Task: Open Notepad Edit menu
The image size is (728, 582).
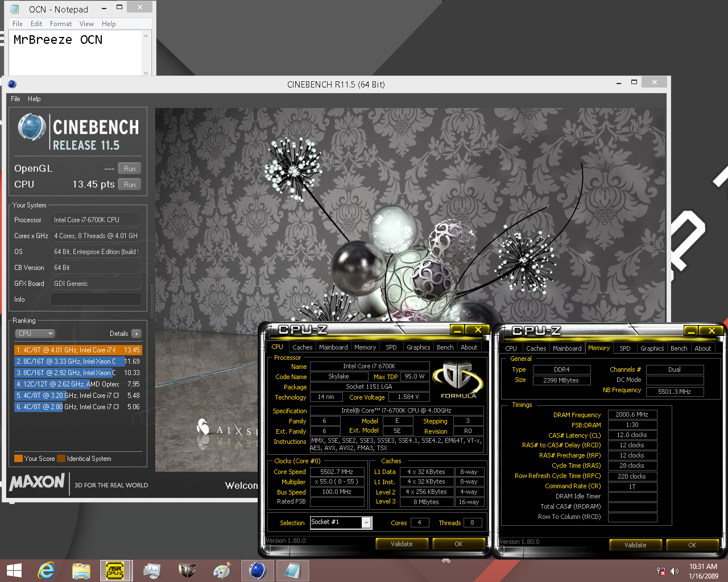Action: (36, 24)
